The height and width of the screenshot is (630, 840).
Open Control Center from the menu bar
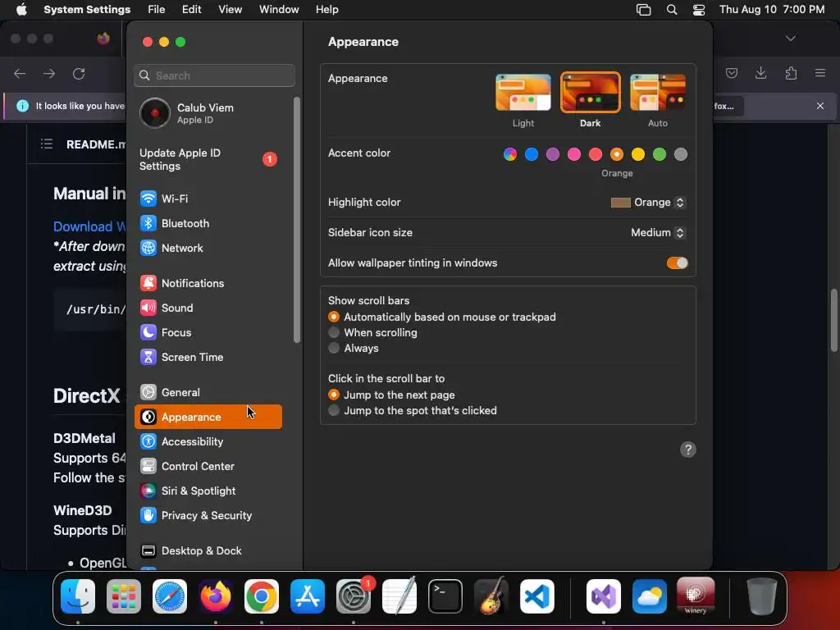point(699,10)
